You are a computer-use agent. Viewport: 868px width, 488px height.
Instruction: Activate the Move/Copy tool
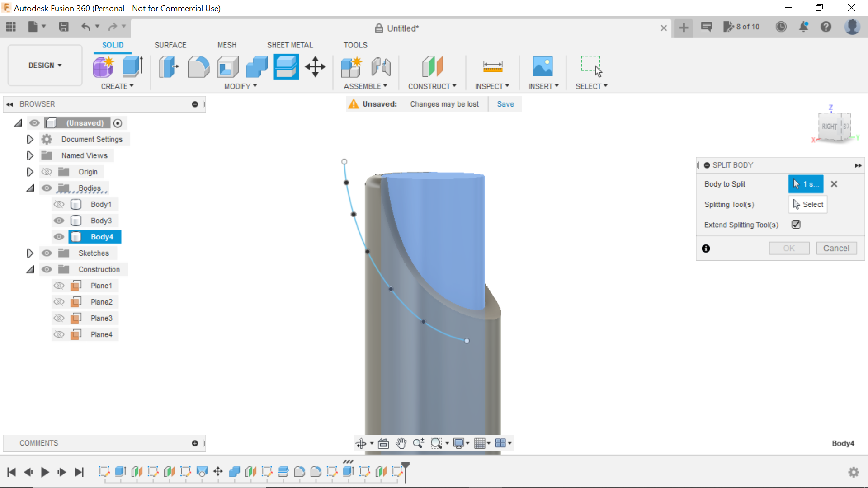(315, 67)
